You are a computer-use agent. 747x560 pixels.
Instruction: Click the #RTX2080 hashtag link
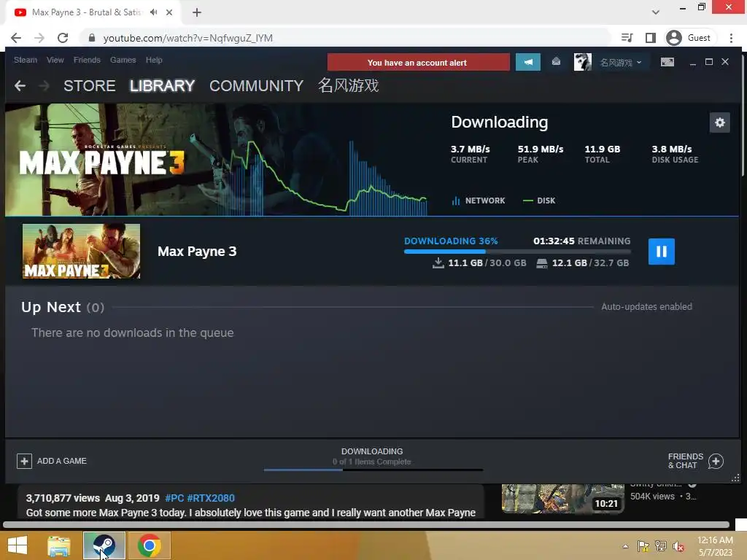tap(211, 498)
